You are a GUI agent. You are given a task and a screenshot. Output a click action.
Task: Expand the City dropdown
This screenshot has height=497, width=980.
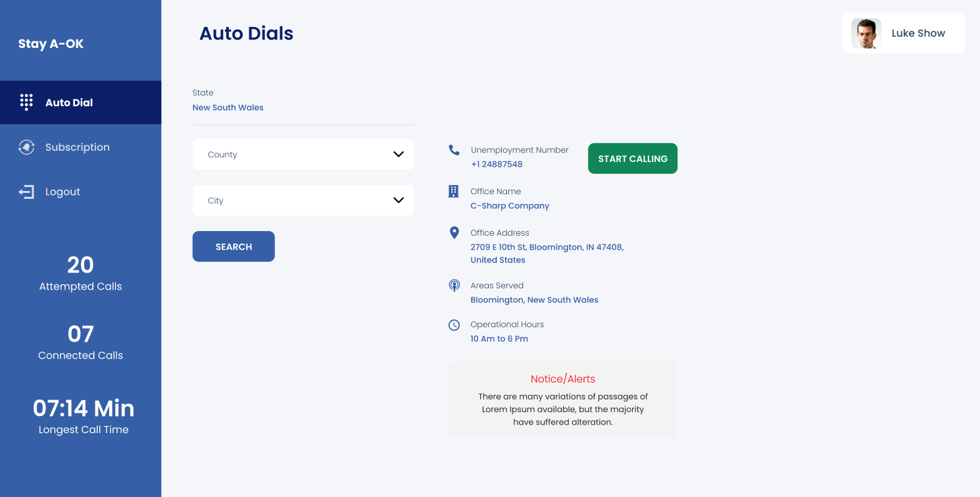tap(303, 200)
